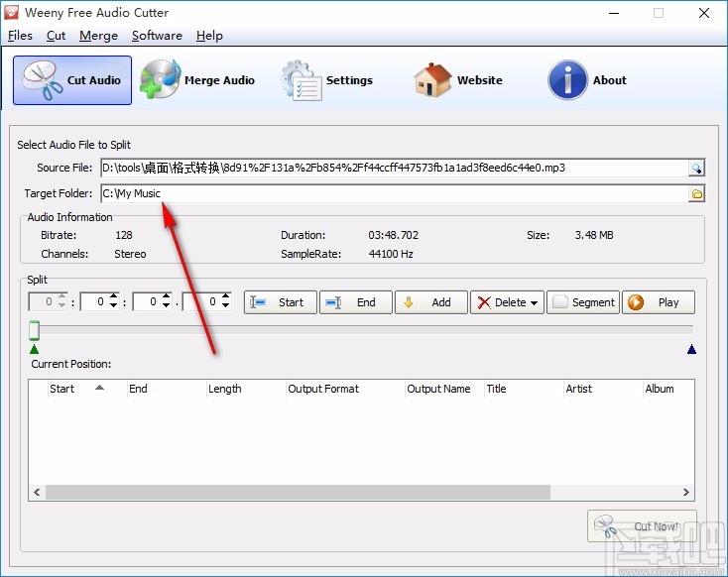
Task: Click the Stereo channels value
Action: (x=130, y=254)
